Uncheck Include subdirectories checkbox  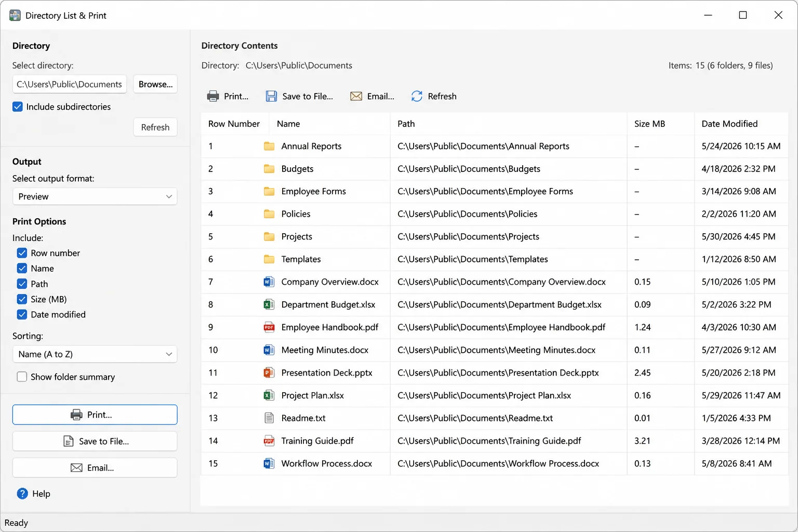[18, 107]
